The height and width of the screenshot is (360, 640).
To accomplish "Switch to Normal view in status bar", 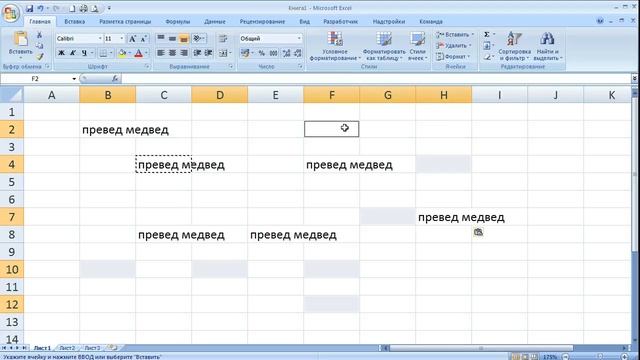I will (x=516, y=357).
